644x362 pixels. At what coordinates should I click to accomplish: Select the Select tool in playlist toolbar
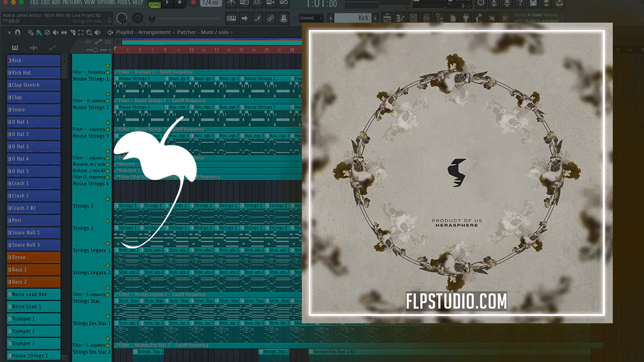(82, 32)
